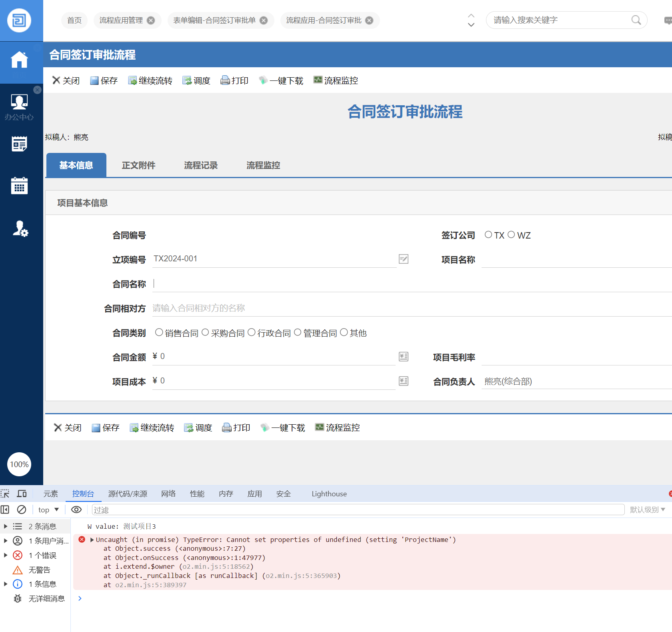Select the TX radio button for 签订公司
The height and width of the screenshot is (632, 672).
pyautogui.click(x=488, y=235)
